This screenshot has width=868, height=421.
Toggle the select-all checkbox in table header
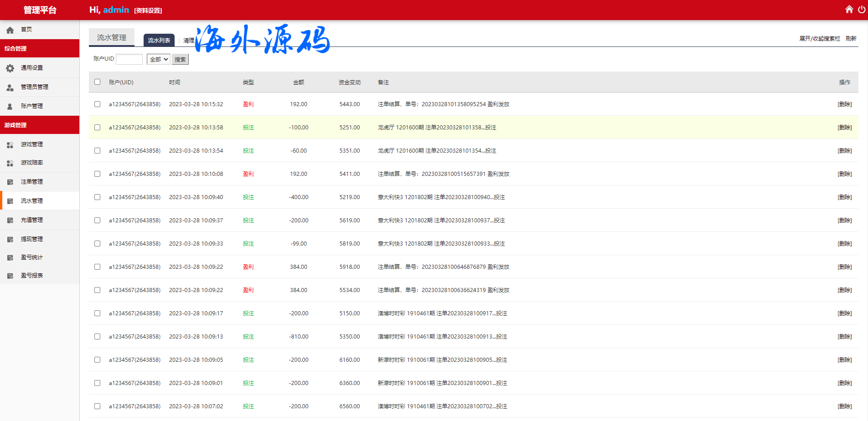tap(97, 82)
